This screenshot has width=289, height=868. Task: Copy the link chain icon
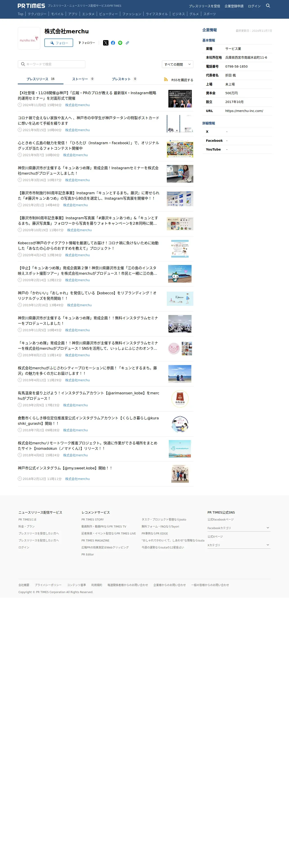click(127, 43)
